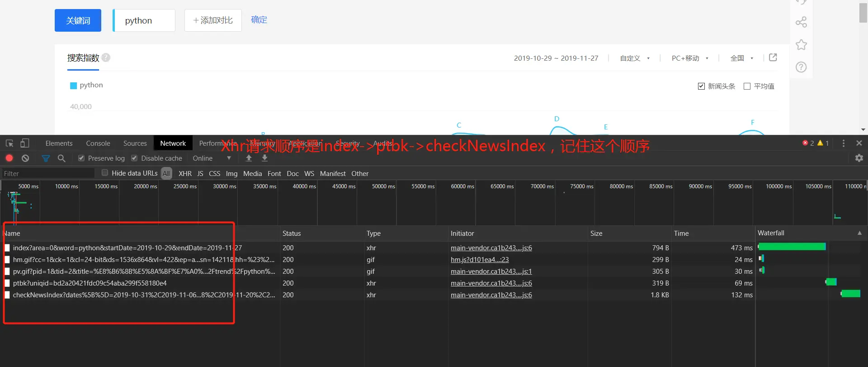Click the export HAR download arrow
The width and height of the screenshot is (868, 367).
tap(265, 158)
